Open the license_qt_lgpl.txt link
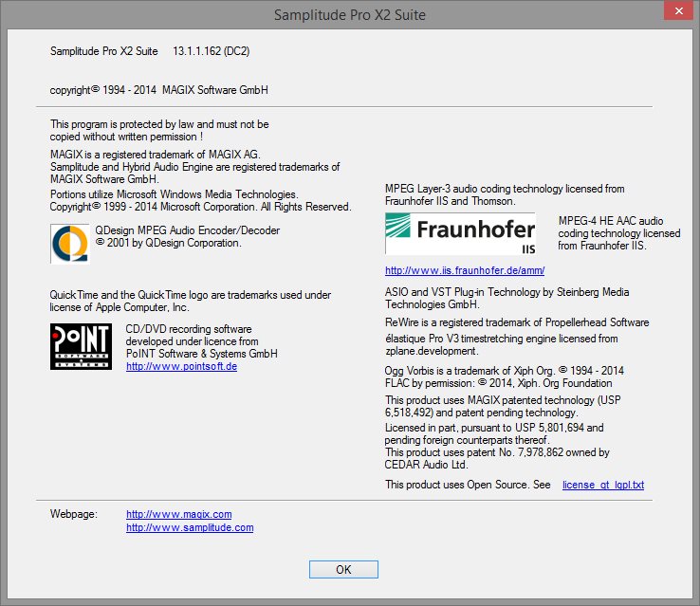 point(602,485)
